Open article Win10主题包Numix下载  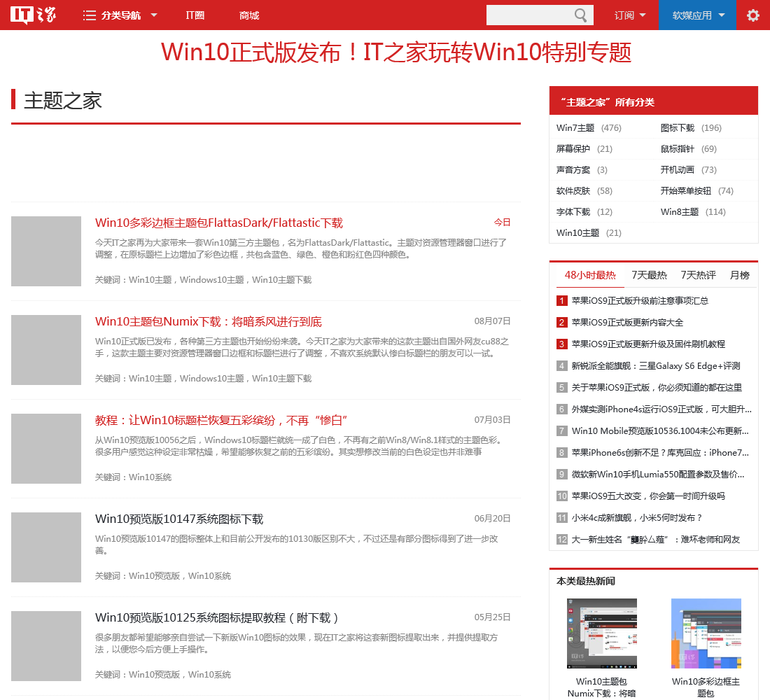(208, 322)
